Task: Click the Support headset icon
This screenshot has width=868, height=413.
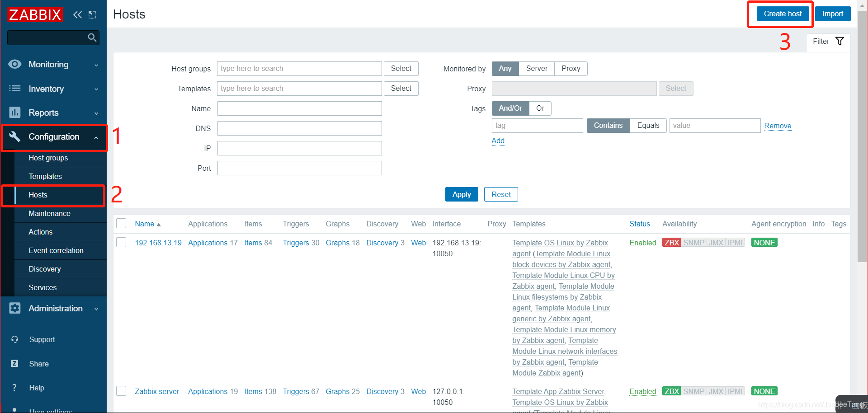Action: 14,339
